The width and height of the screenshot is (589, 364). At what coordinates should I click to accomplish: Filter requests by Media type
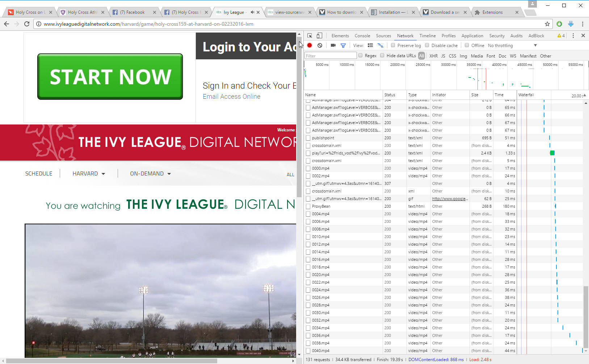pyautogui.click(x=476, y=56)
